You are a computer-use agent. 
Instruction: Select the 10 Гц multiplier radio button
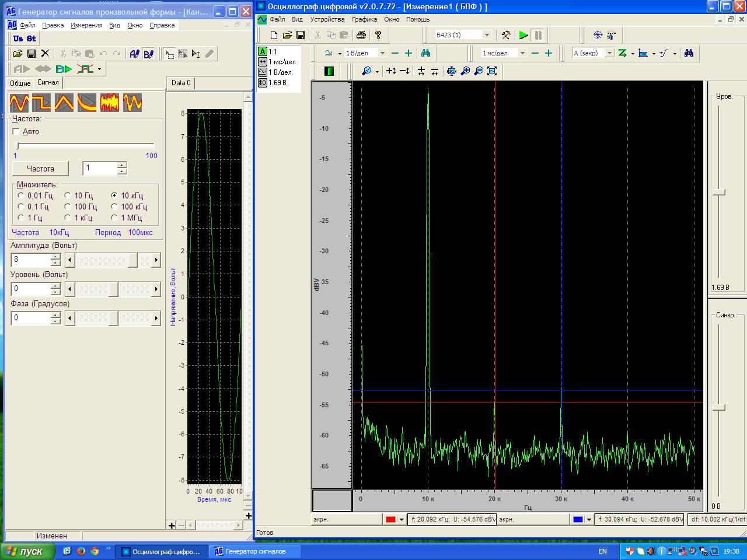coord(68,195)
